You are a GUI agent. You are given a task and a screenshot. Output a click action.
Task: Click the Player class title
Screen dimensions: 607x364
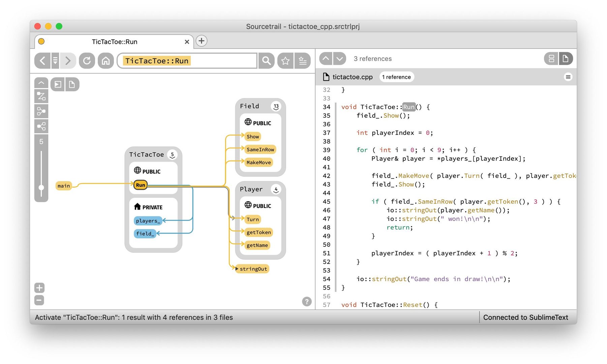click(251, 189)
